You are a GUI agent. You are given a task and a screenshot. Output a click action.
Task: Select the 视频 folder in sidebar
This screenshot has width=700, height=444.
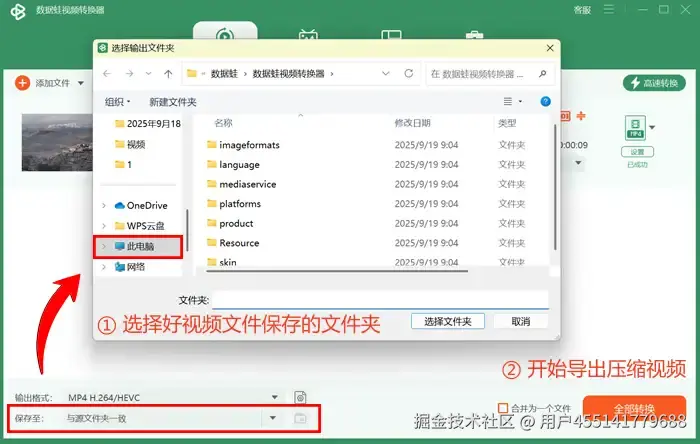(x=130, y=144)
